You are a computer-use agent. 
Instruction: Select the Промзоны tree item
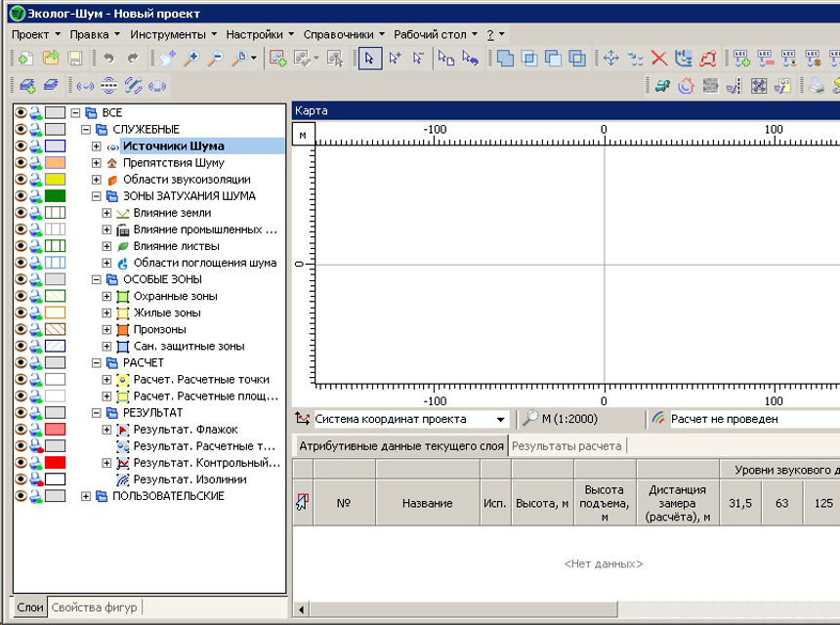pyautogui.click(x=159, y=329)
